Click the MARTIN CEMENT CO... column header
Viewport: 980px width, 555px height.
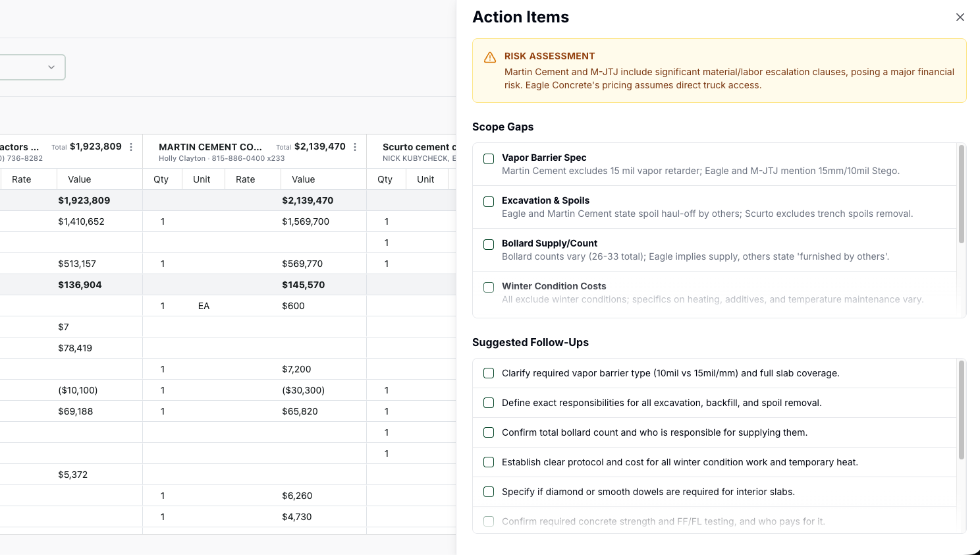(x=210, y=147)
